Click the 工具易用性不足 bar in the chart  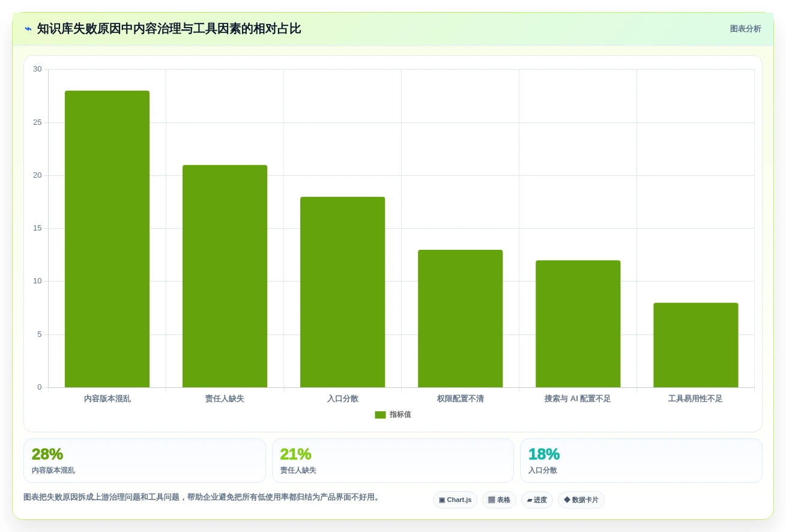pyautogui.click(x=695, y=345)
